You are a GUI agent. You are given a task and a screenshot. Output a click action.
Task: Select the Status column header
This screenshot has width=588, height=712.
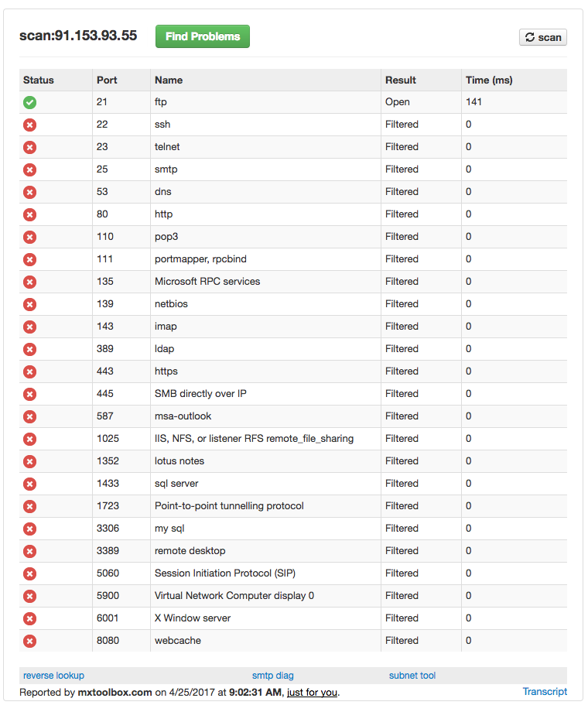coord(39,80)
